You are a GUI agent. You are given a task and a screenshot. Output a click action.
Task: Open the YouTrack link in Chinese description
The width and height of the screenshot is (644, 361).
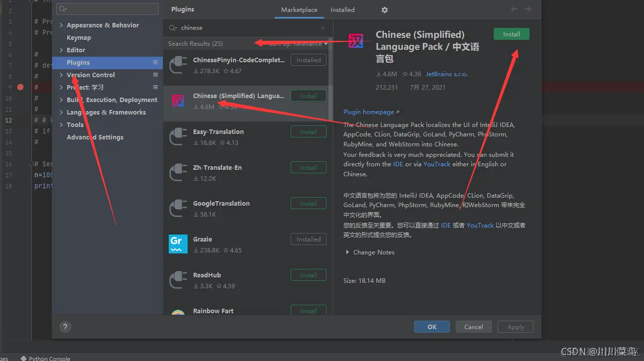(480, 225)
